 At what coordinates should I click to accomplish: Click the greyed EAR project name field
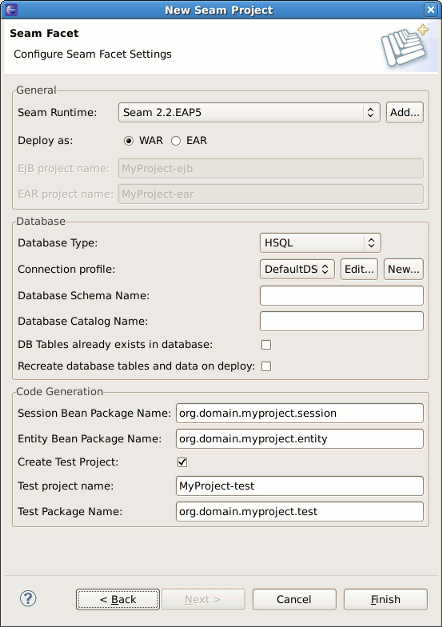click(271, 194)
